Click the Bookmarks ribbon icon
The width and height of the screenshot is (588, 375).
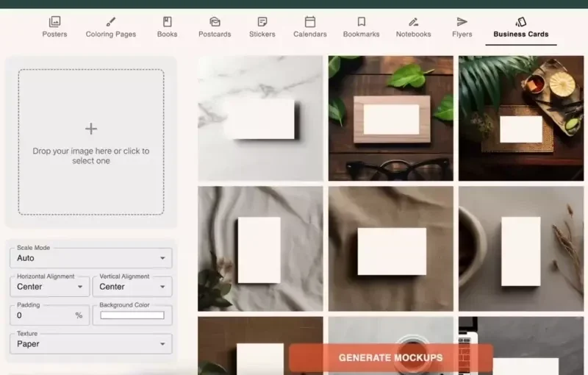[361, 21]
